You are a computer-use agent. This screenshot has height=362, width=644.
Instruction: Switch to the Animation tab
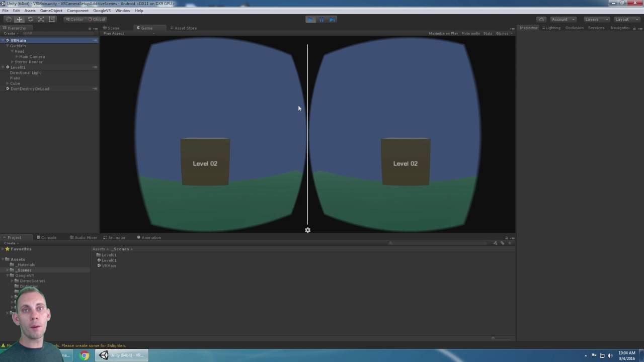tap(149, 237)
